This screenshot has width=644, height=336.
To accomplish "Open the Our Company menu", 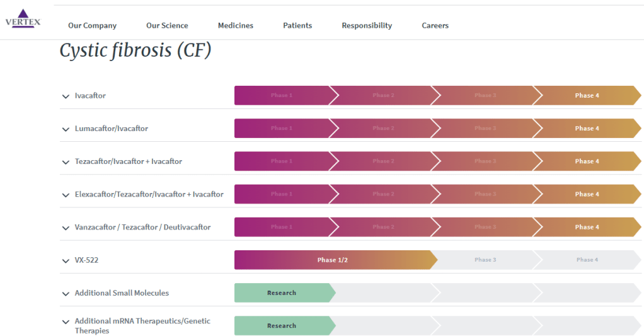I will pyautogui.click(x=92, y=26).
